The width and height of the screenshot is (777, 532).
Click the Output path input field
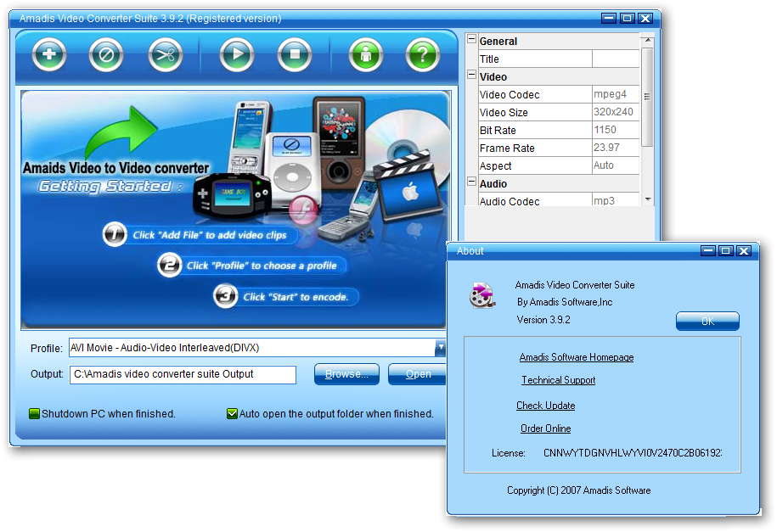(x=183, y=374)
